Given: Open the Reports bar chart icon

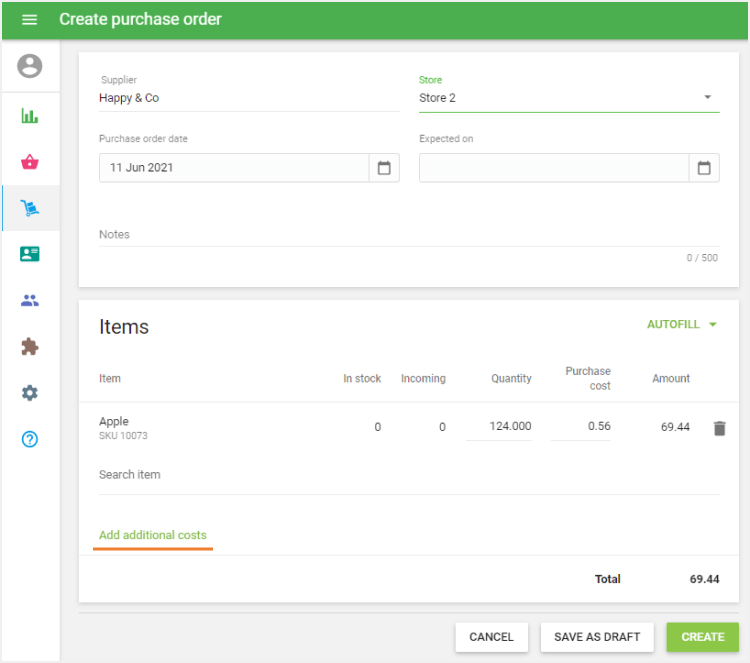Looking at the screenshot, I should pos(30,116).
